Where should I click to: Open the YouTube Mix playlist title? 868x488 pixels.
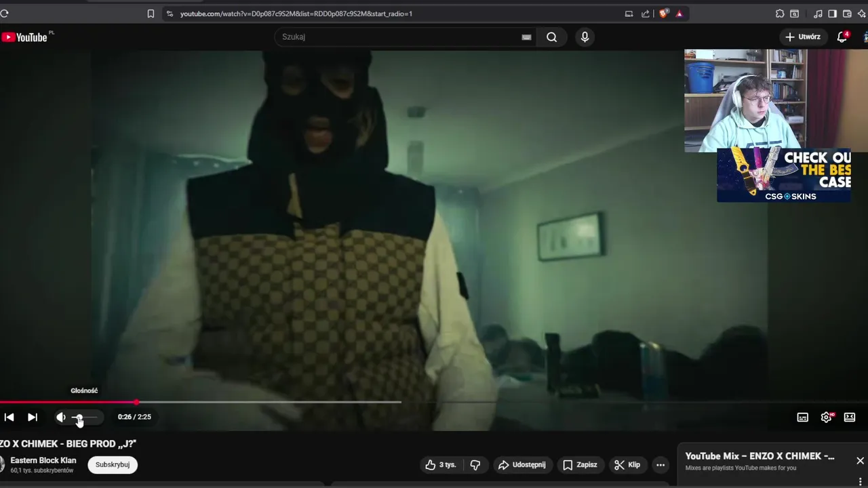[x=759, y=456]
